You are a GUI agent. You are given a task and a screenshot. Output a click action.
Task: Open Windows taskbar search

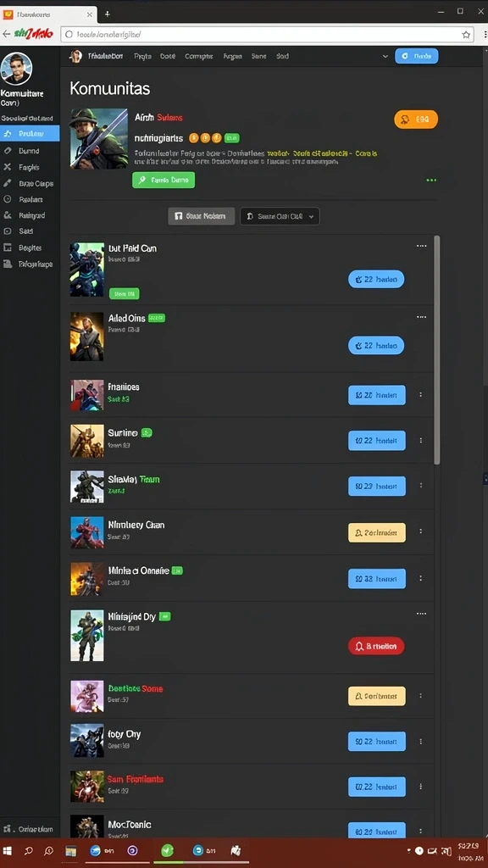tap(29, 851)
